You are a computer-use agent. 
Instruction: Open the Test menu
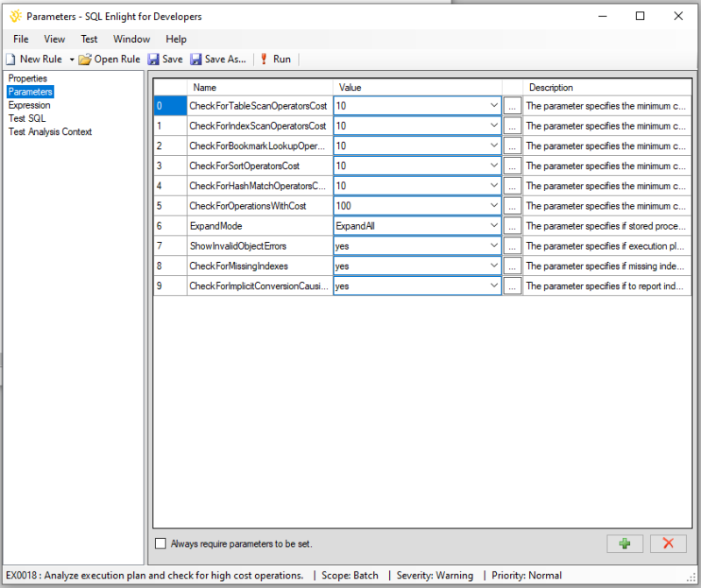89,39
